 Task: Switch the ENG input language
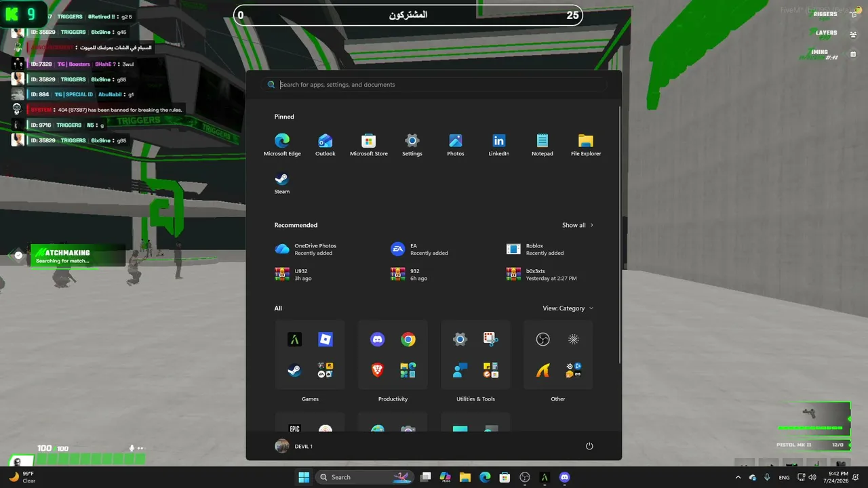click(x=784, y=477)
